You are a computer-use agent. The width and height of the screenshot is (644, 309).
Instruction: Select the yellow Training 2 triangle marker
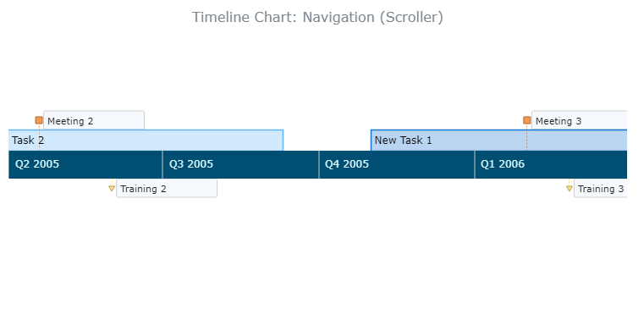pyautogui.click(x=112, y=188)
